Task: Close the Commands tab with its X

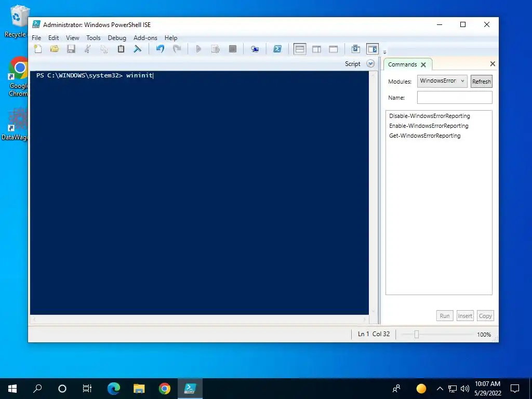Action: coord(423,64)
